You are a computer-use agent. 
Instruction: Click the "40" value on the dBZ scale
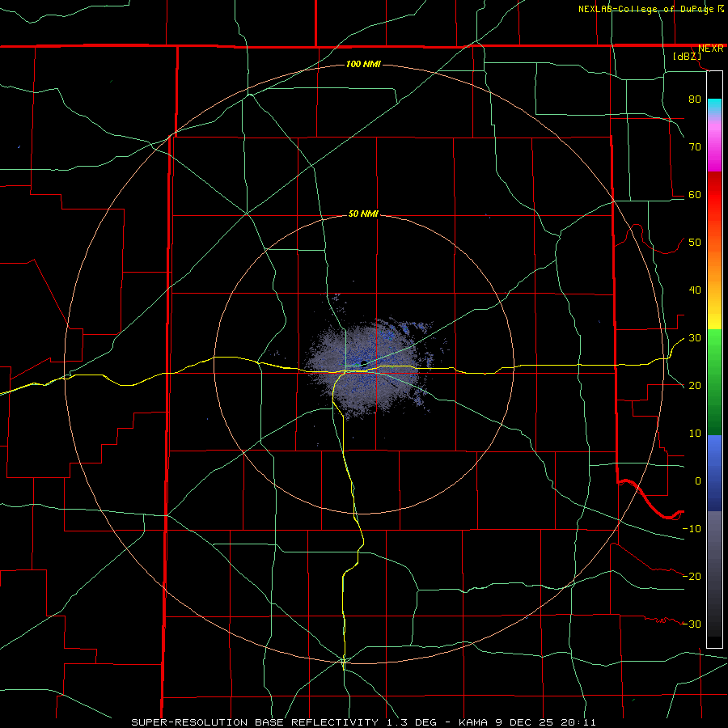[695, 290]
